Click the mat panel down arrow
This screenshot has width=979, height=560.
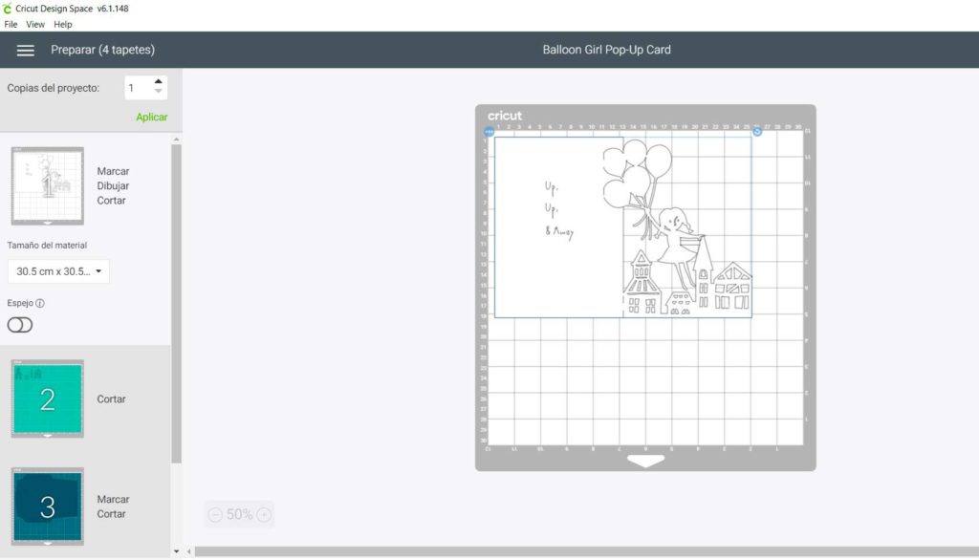point(176,551)
